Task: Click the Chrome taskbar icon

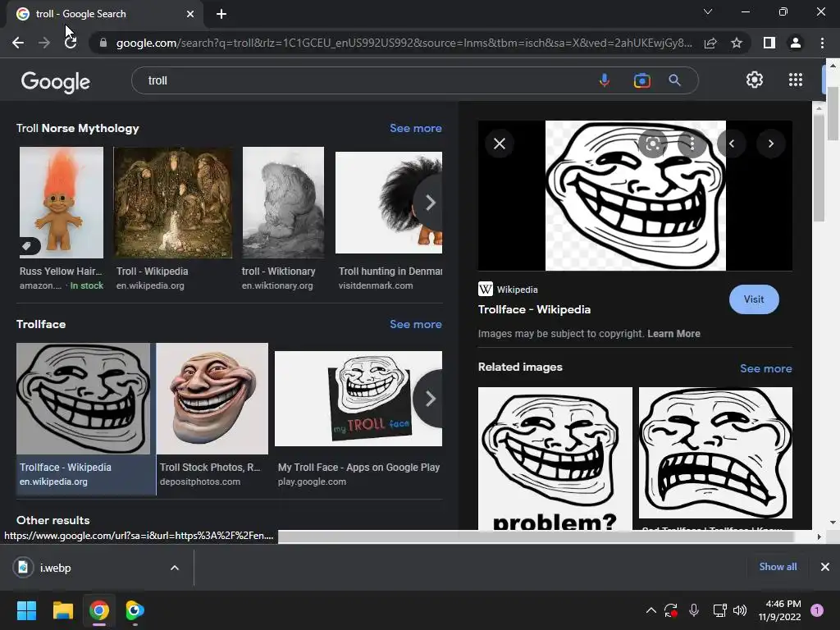Action: click(99, 610)
